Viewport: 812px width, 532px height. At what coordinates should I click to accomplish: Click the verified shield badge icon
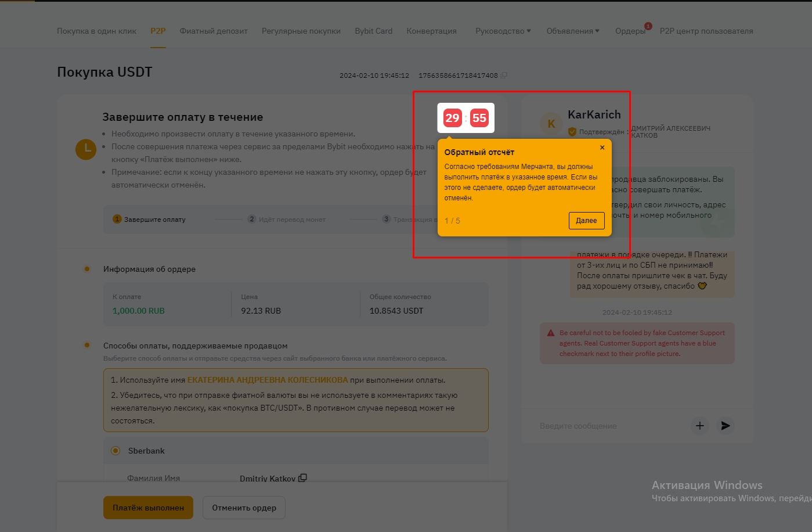pos(572,132)
